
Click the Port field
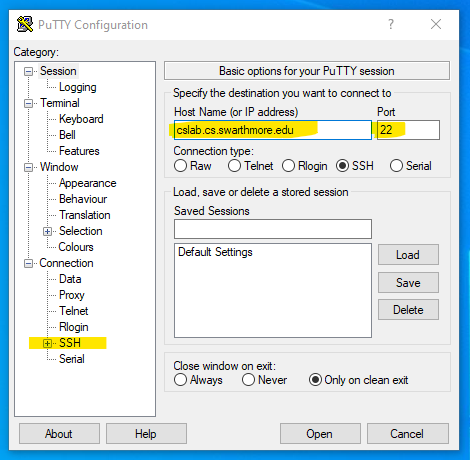pyautogui.click(x=408, y=130)
